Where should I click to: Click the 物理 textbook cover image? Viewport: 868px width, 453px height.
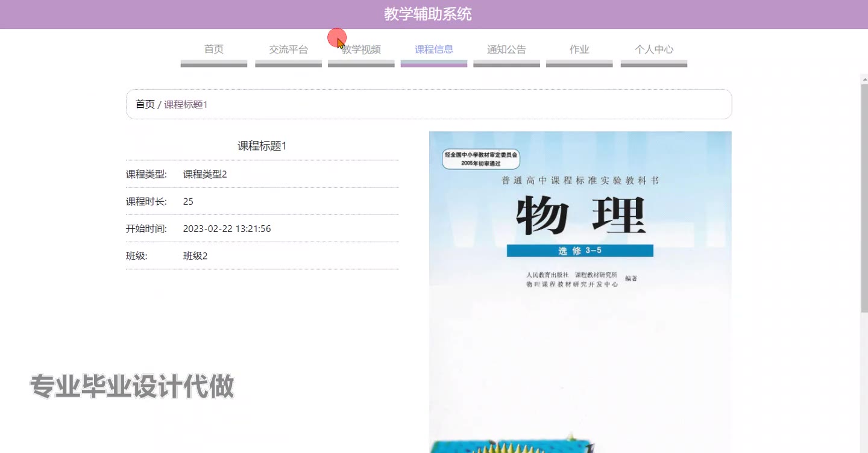point(580,292)
